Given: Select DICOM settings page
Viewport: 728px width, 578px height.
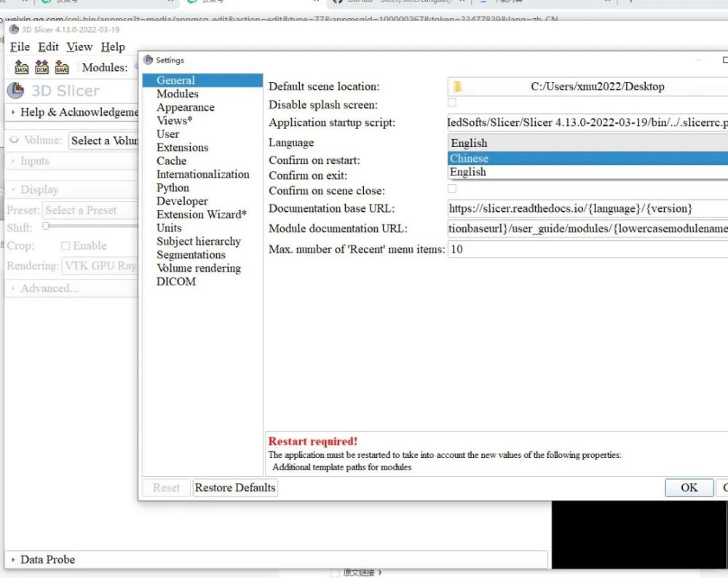Looking at the screenshot, I should 176,282.
